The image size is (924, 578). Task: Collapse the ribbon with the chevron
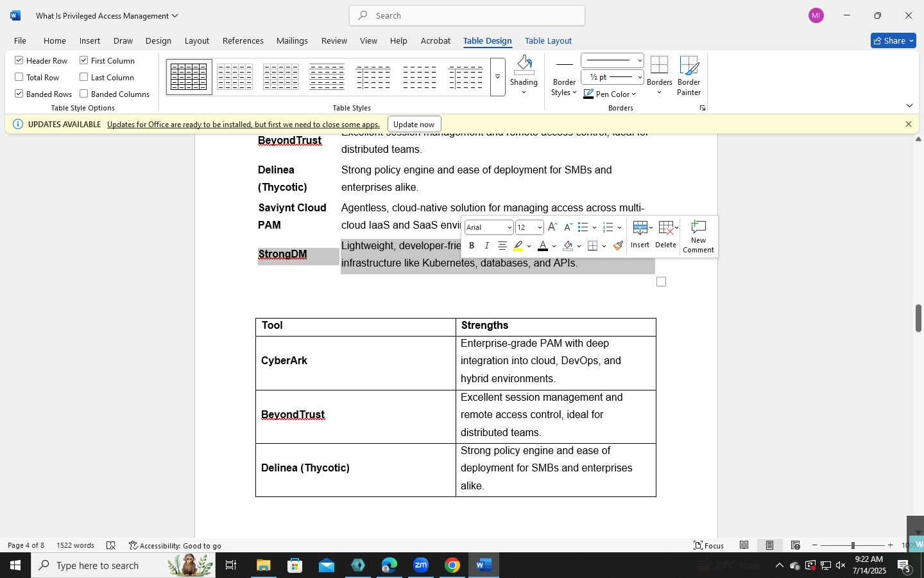[x=909, y=105]
